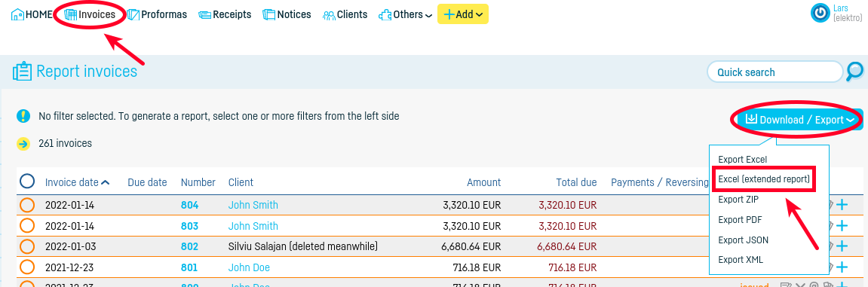Click the magnifier search icon
This screenshot has width=868, height=287.
coord(854,72)
